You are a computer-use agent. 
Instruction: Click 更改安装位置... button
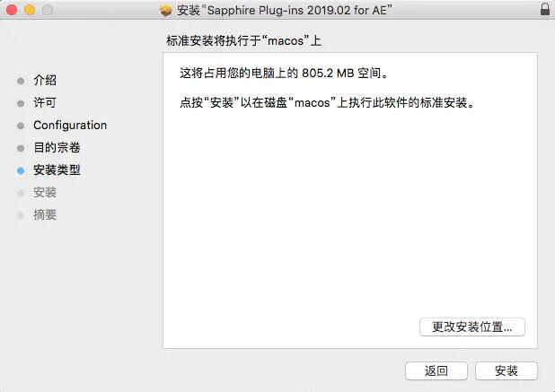[472, 327]
